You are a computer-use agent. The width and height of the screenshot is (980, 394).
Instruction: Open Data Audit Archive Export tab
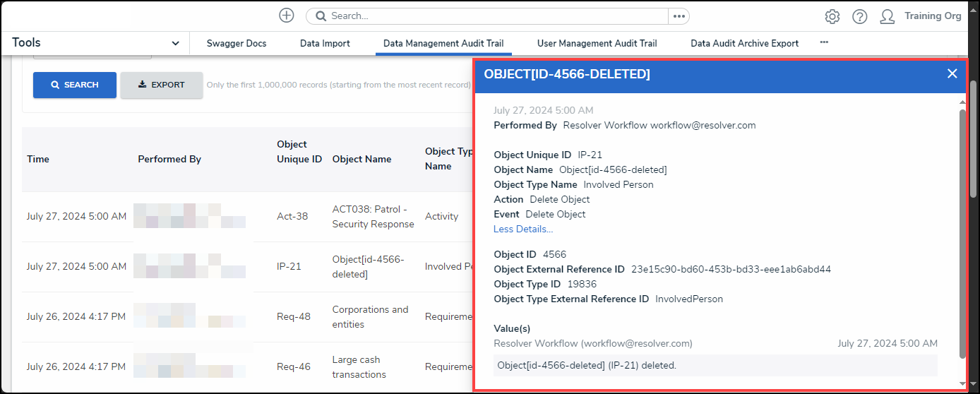744,43
